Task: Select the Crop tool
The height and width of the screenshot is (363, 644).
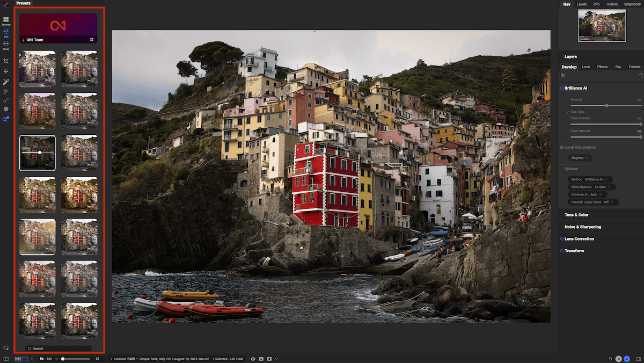Action: [x=6, y=61]
